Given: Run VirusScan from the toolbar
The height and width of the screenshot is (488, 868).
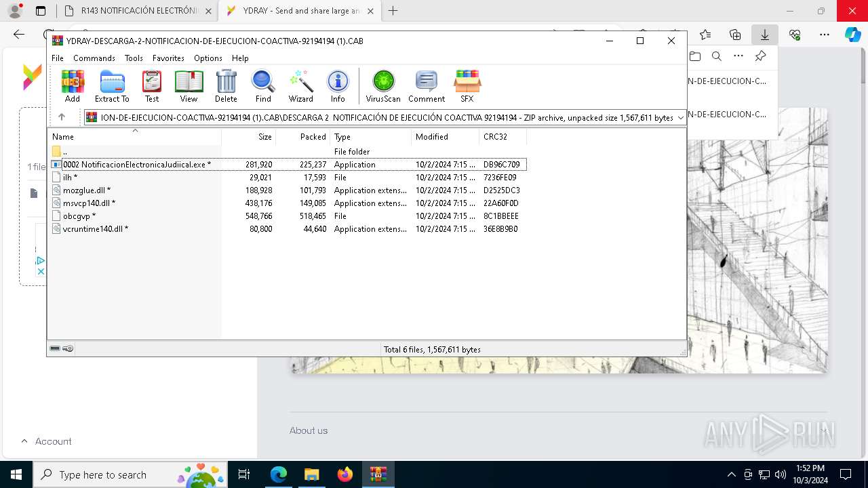Looking at the screenshot, I should (383, 86).
